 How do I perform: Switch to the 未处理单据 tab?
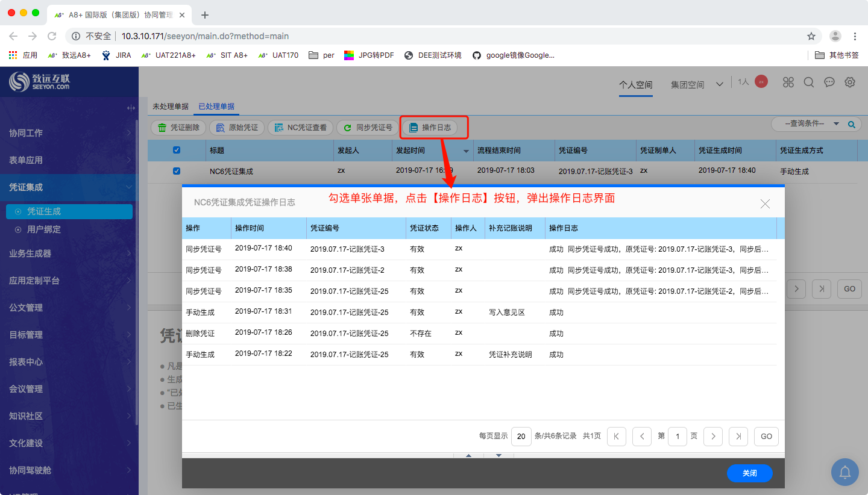170,107
